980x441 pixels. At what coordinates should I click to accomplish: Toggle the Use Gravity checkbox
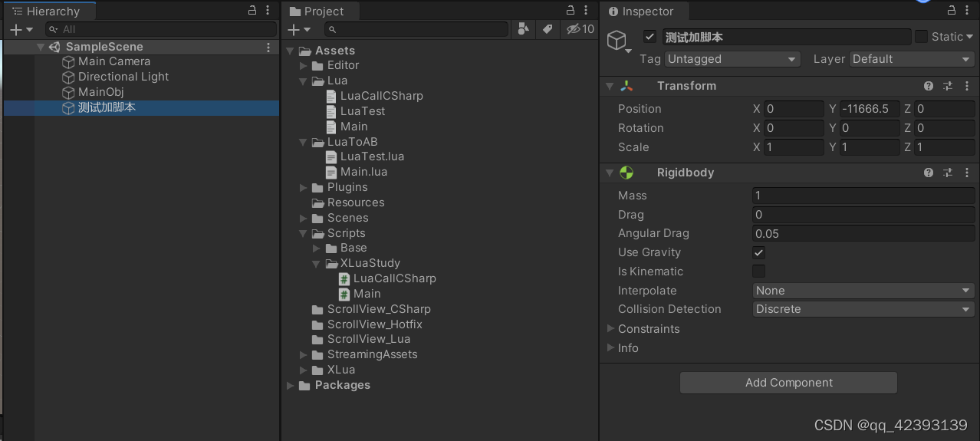click(x=759, y=252)
